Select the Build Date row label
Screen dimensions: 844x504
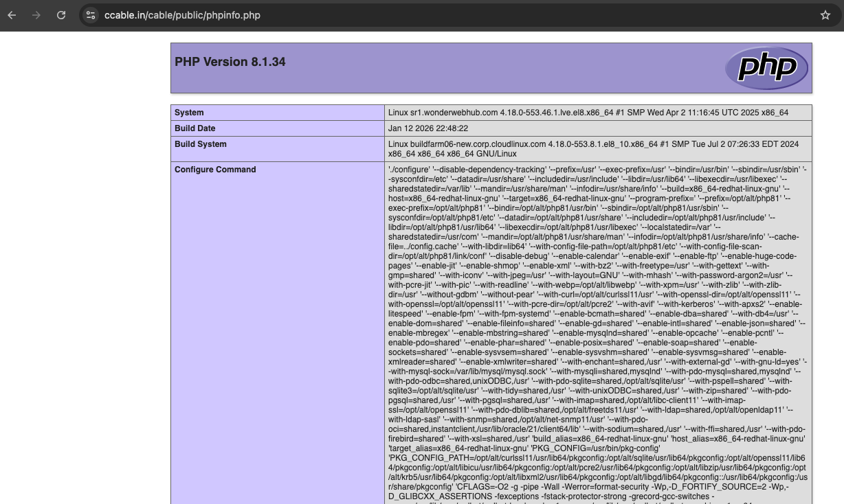pyautogui.click(x=195, y=128)
